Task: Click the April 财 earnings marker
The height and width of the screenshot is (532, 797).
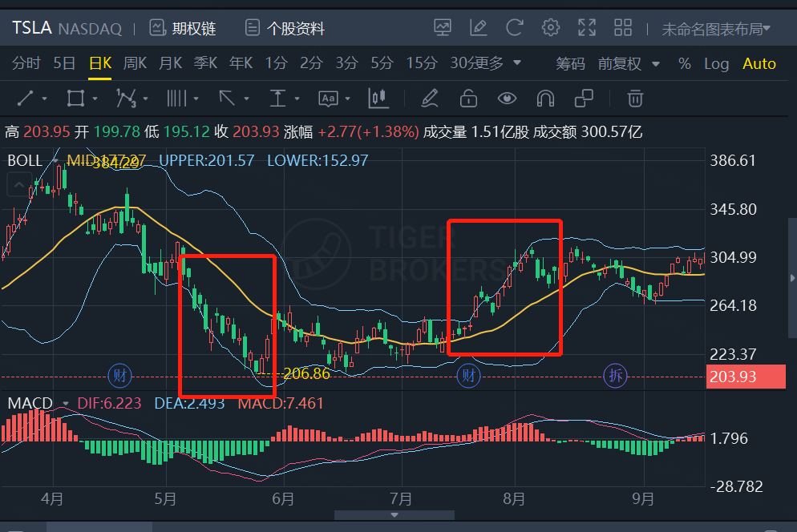Action: tap(120, 376)
